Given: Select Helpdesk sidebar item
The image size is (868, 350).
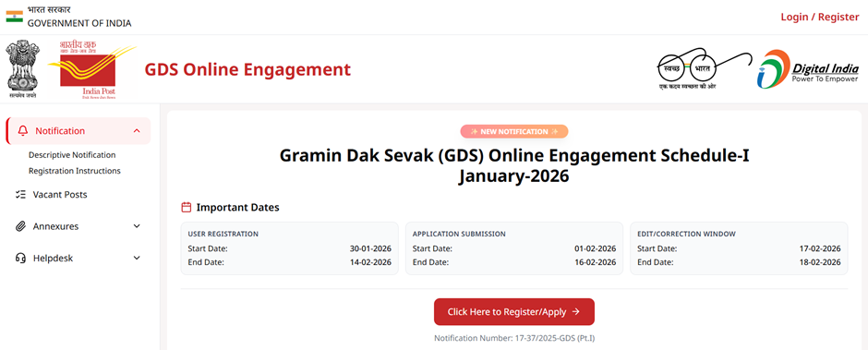Looking at the screenshot, I should point(78,258).
